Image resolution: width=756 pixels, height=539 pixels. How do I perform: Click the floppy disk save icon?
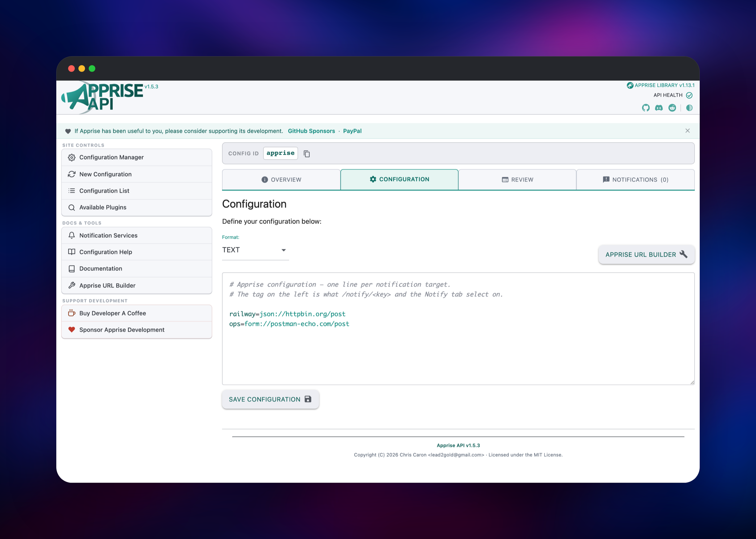click(308, 399)
